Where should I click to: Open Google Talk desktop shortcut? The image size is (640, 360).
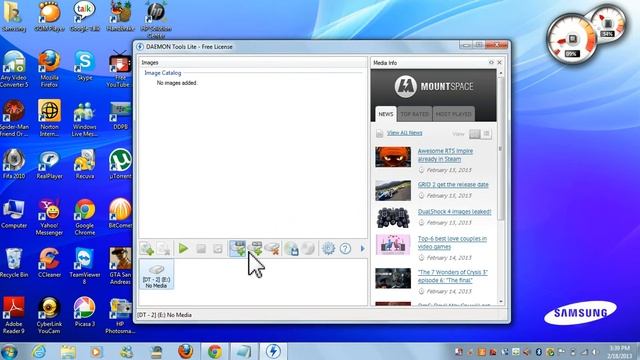coord(84,16)
